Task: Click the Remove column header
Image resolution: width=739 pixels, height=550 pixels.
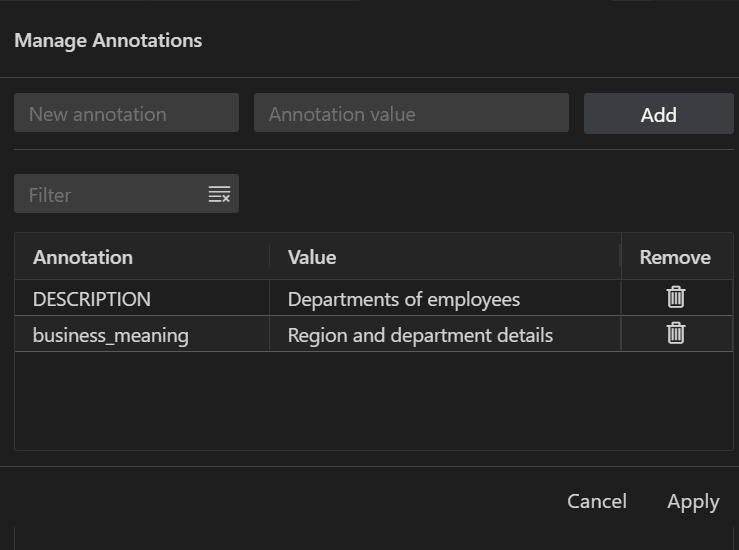Action: (675, 257)
